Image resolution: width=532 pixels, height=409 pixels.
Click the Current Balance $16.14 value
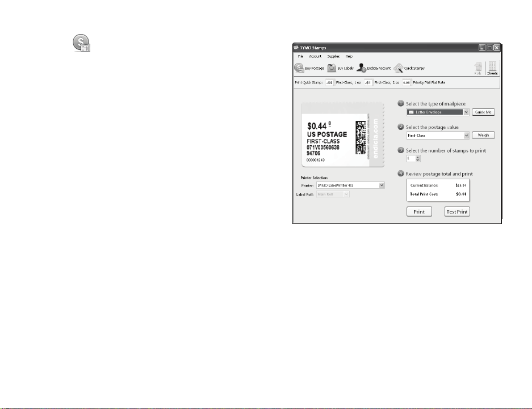pos(461,185)
